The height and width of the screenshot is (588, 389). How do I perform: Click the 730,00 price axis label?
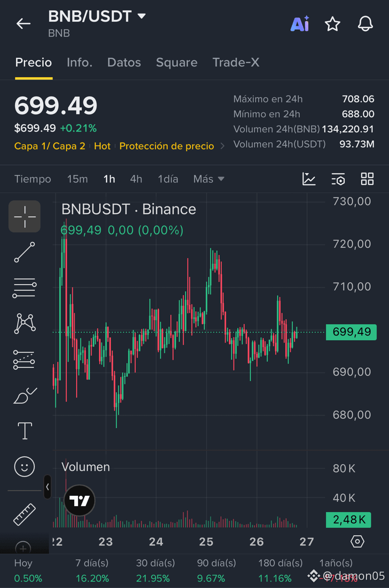pyautogui.click(x=352, y=201)
